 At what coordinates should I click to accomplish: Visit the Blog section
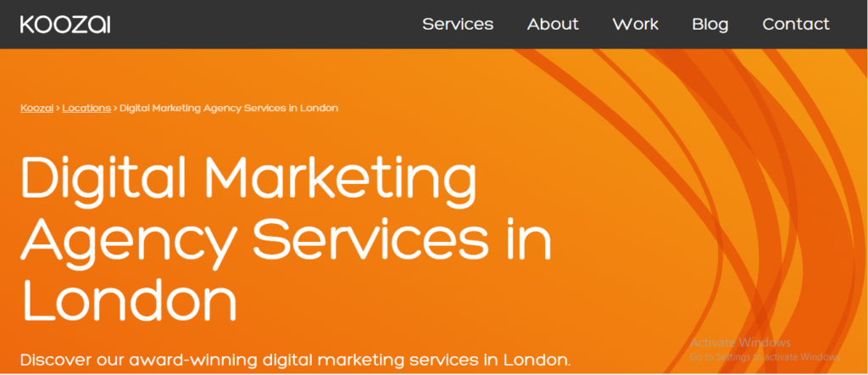coord(710,24)
